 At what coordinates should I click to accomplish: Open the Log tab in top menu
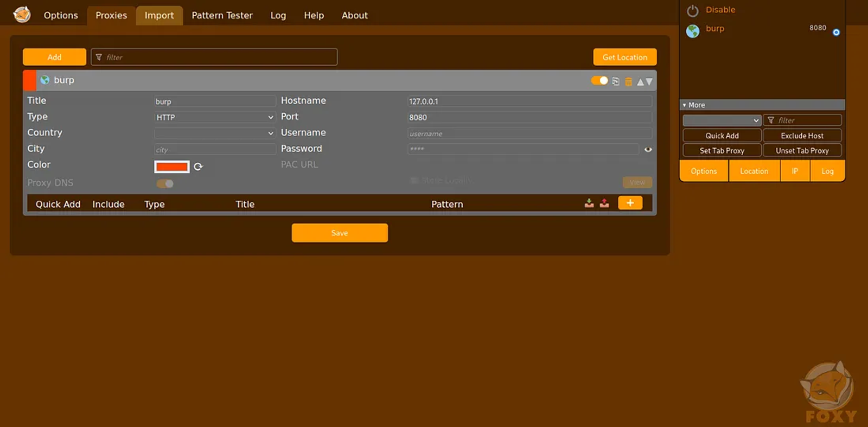point(278,15)
